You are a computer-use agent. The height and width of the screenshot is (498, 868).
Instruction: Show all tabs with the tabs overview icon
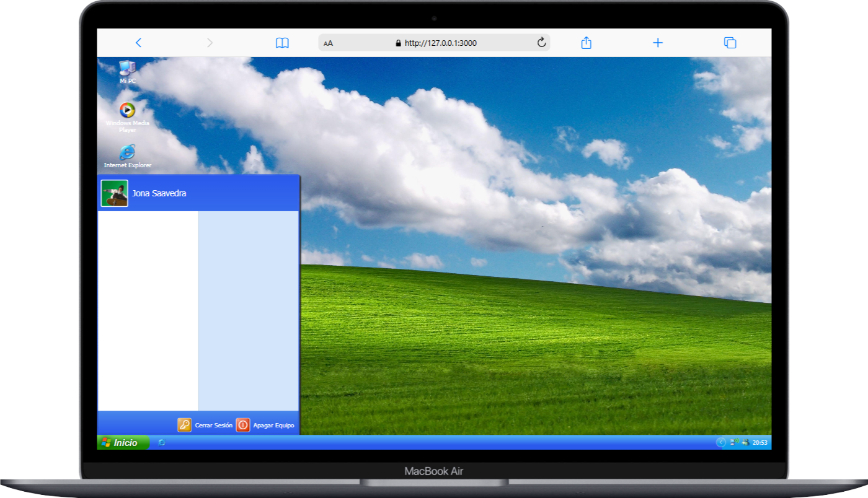(x=730, y=43)
